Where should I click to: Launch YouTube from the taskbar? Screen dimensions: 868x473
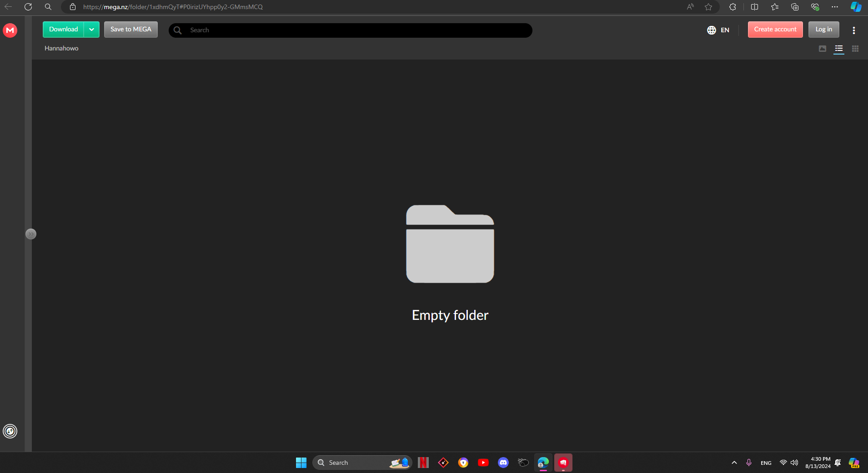pyautogui.click(x=483, y=462)
